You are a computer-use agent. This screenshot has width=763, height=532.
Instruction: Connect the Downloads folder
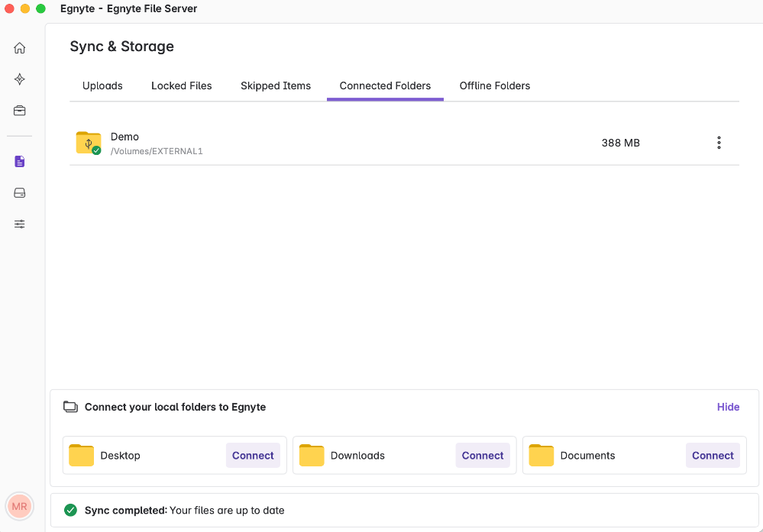point(482,455)
